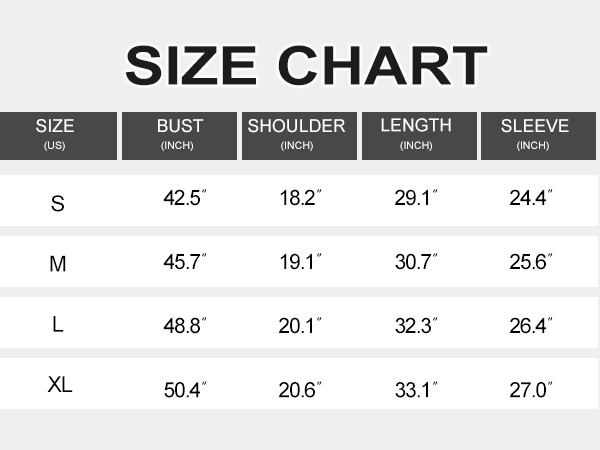Screen dimensions: 600x450
Task: Select the BUST (INCH) column header
Action: 179,136
